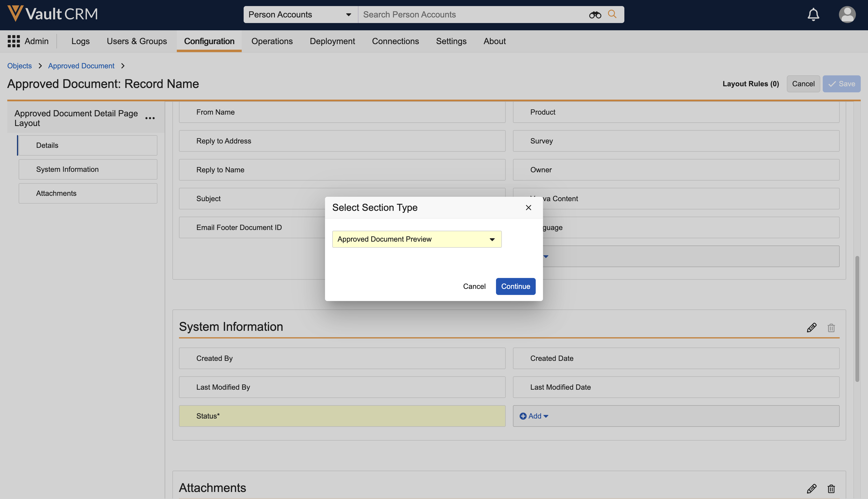Delete the Attachments section trash icon
Viewport: 868px width, 499px height.
click(x=831, y=488)
